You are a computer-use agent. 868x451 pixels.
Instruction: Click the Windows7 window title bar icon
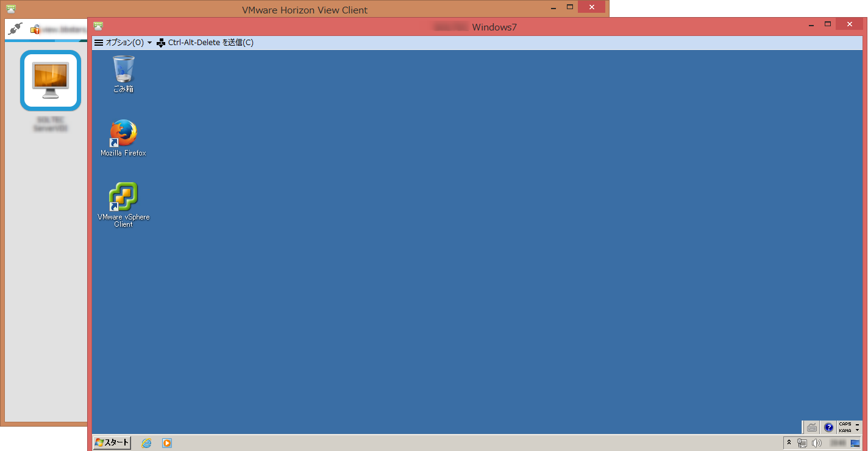[98, 26]
